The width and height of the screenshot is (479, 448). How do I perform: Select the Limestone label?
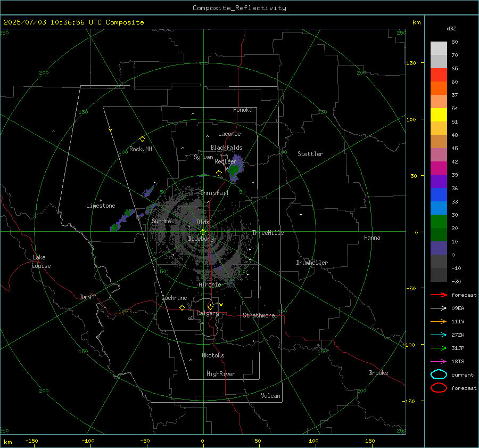pyautogui.click(x=101, y=206)
